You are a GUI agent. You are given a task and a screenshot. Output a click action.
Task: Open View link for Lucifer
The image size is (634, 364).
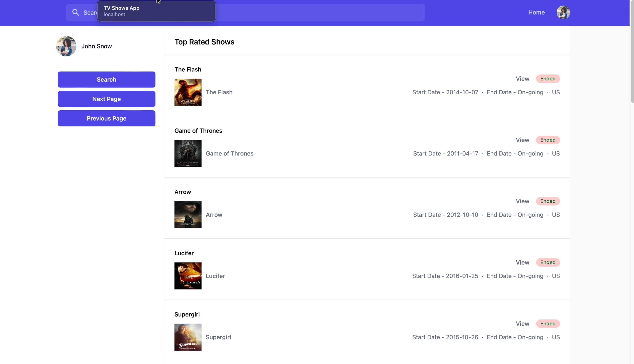pyautogui.click(x=522, y=262)
